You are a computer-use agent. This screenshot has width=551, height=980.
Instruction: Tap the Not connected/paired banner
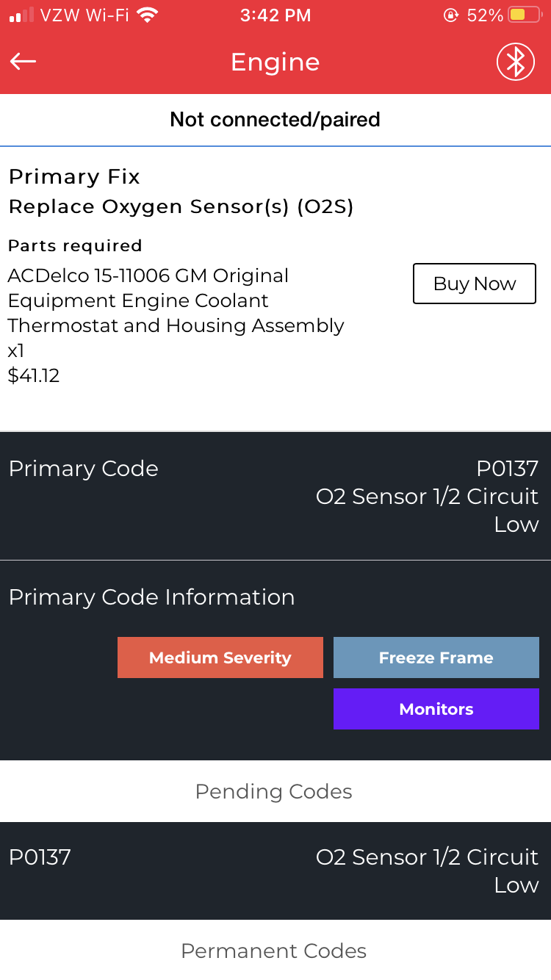tap(275, 120)
